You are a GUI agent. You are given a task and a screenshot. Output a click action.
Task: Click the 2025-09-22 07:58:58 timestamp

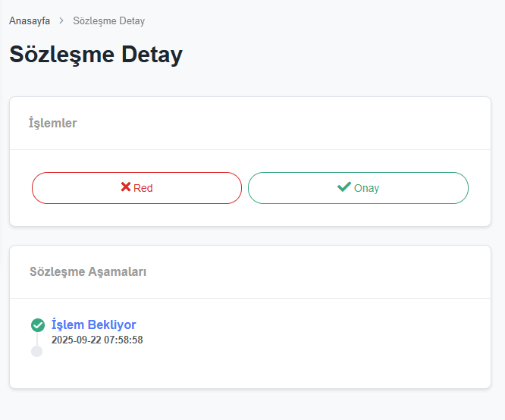(97, 340)
